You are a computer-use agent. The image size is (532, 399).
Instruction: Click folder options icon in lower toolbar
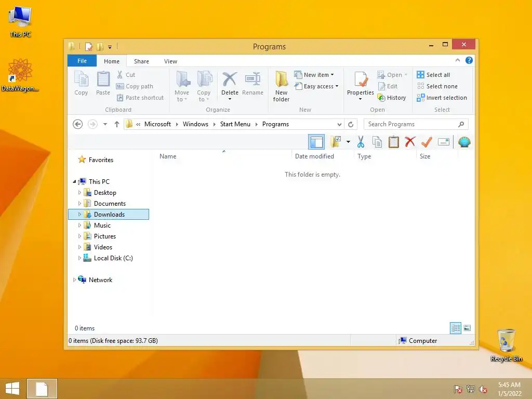pyautogui.click(x=336, y=142)
